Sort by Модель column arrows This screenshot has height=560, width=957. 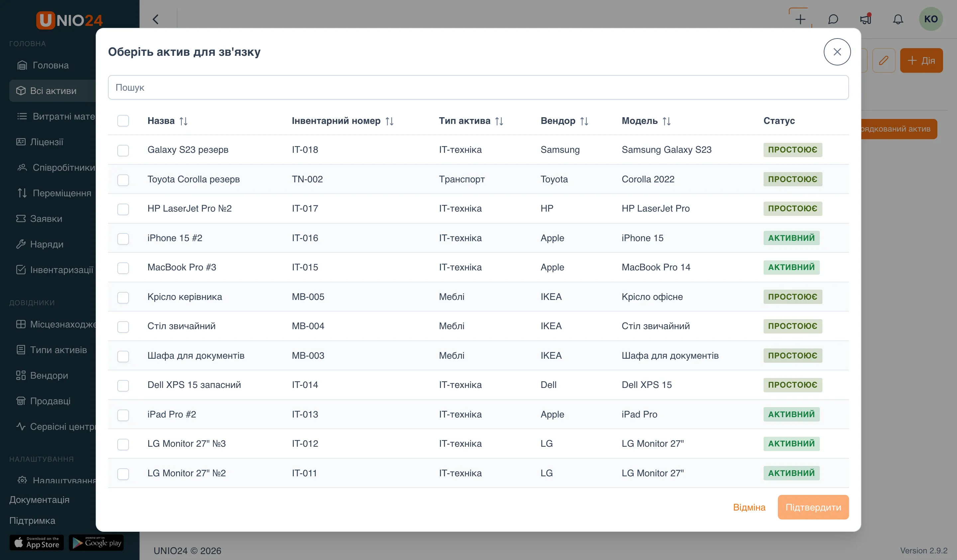667,121
